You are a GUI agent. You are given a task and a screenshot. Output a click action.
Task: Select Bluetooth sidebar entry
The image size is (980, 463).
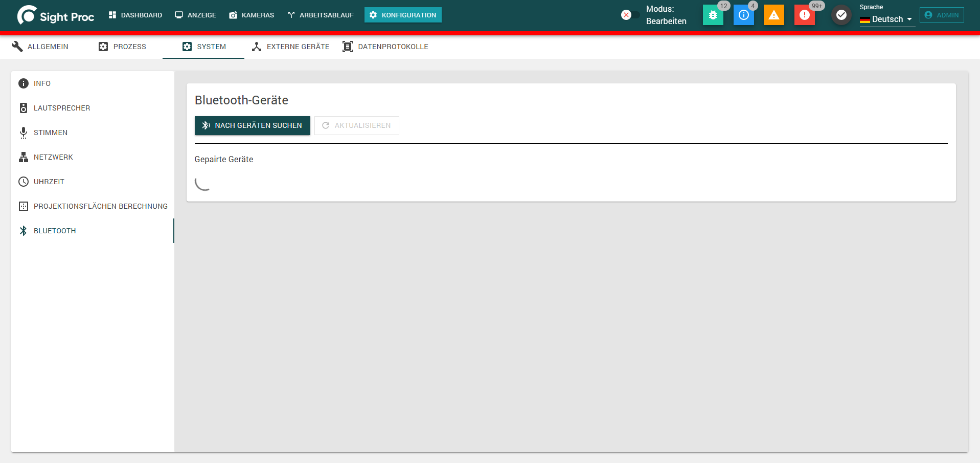tap(93, 231)
